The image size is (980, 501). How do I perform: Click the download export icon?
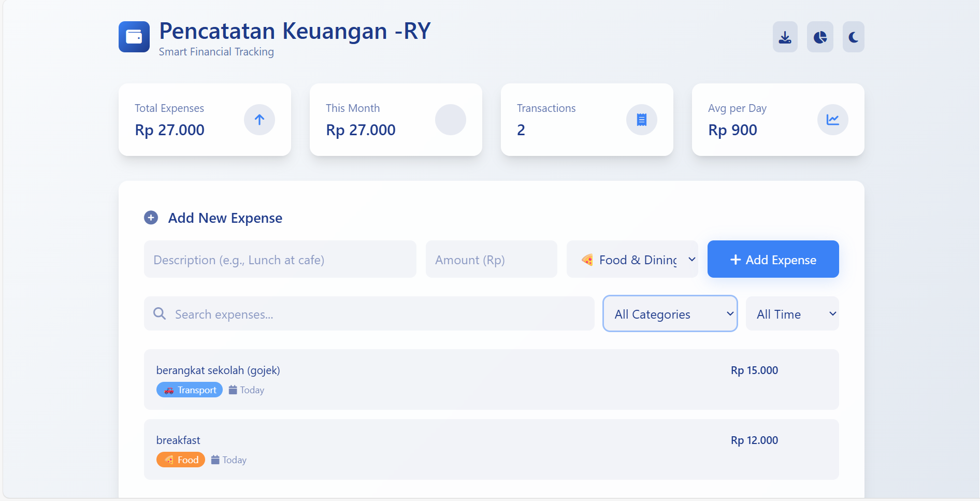click(785, 37)
